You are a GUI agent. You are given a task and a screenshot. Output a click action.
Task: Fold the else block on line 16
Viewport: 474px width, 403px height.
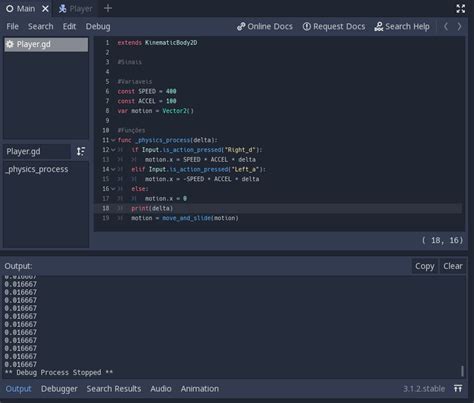click(113, 189)
